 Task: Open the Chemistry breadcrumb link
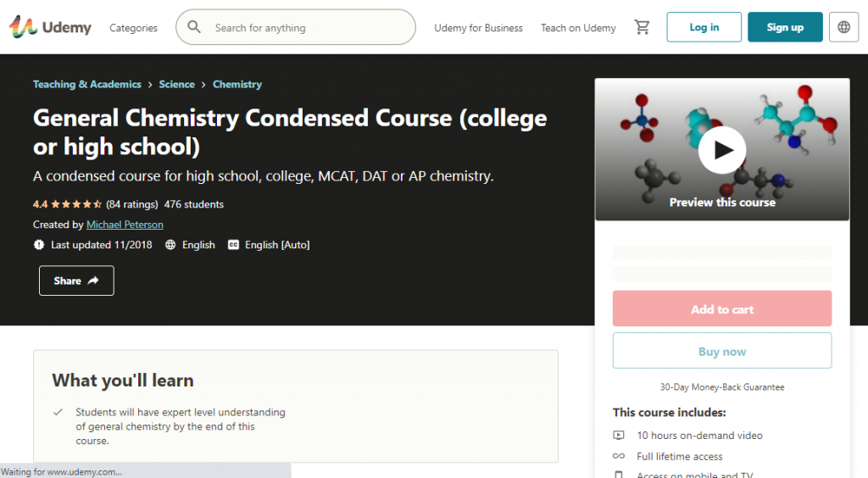(237, 85)
